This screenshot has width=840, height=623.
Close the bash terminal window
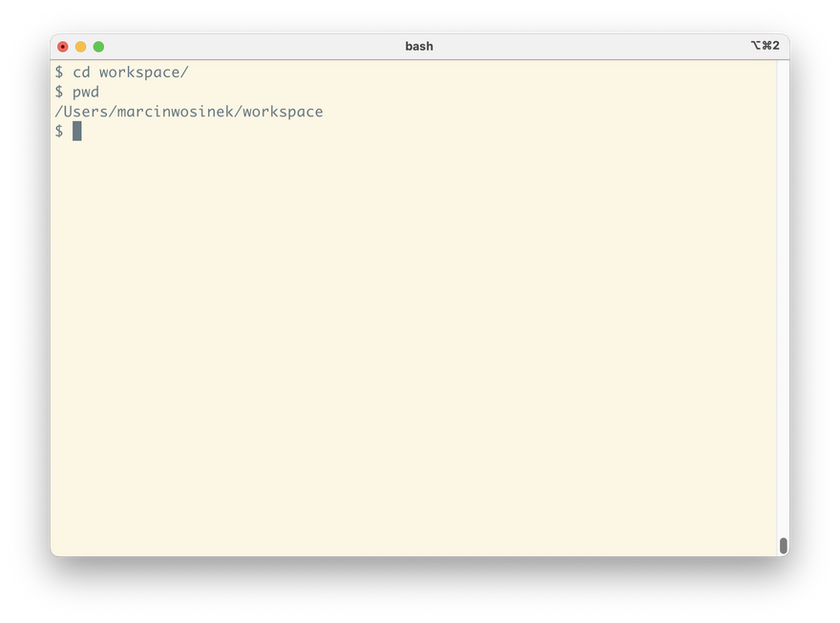tap(63, 47)
